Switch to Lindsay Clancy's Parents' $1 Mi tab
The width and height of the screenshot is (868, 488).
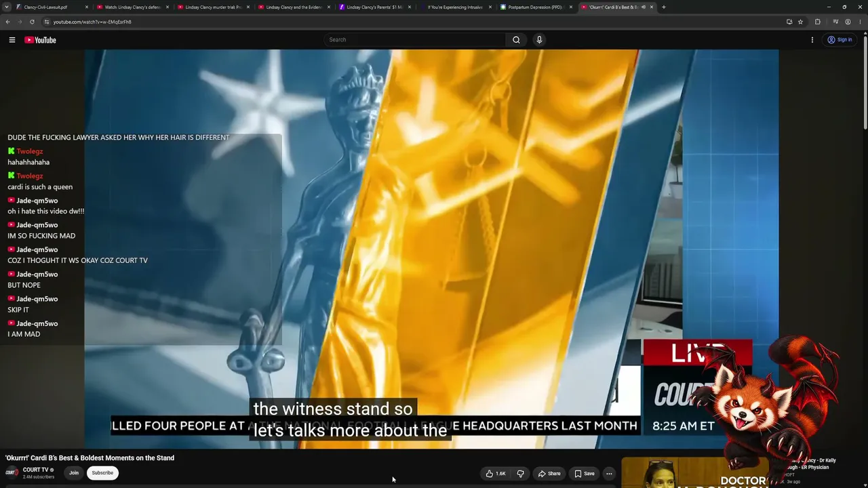point(374,7)
